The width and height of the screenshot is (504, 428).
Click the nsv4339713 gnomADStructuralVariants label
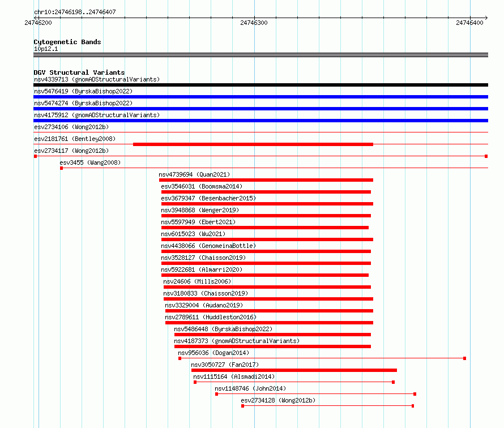97,79
